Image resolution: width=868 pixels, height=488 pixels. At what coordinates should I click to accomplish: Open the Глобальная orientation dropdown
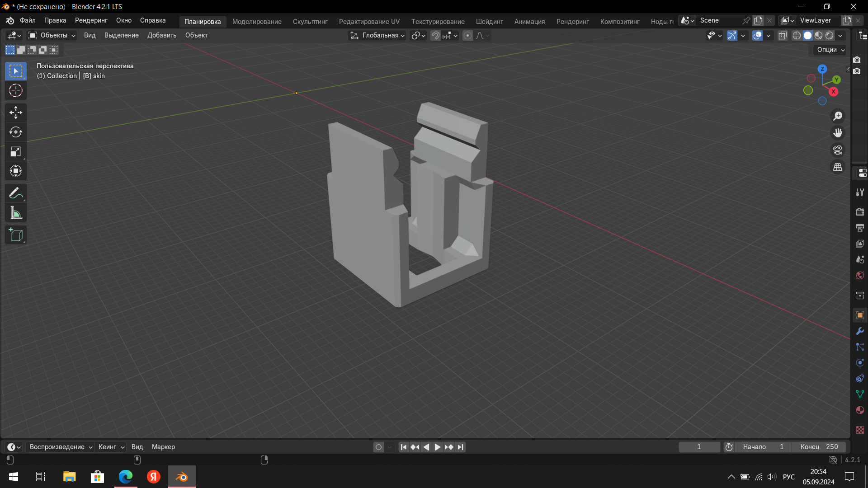coord(377,35)
